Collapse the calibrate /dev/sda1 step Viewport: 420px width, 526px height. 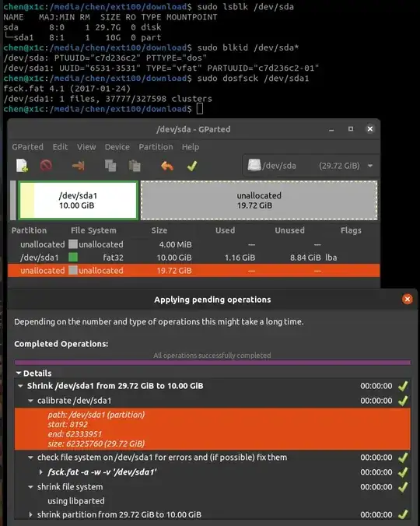(x=30, y=401)
